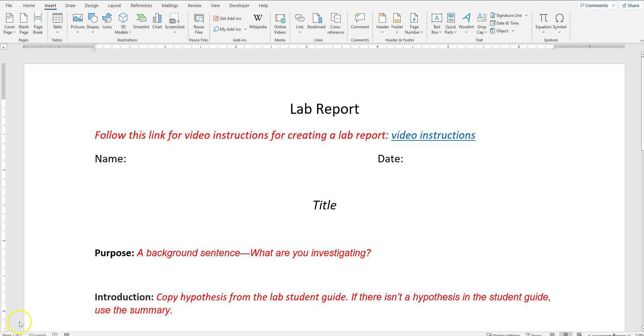Insert SmartArt graphic

pyautogui.click(x=141, y=21)
